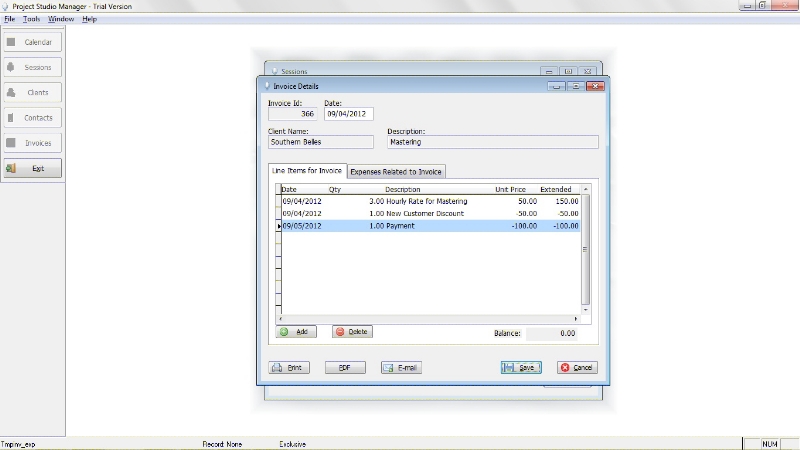Send the invoice via the E-mail button
The width and height of the screenshot is (800, 450).
coord(401,368)
